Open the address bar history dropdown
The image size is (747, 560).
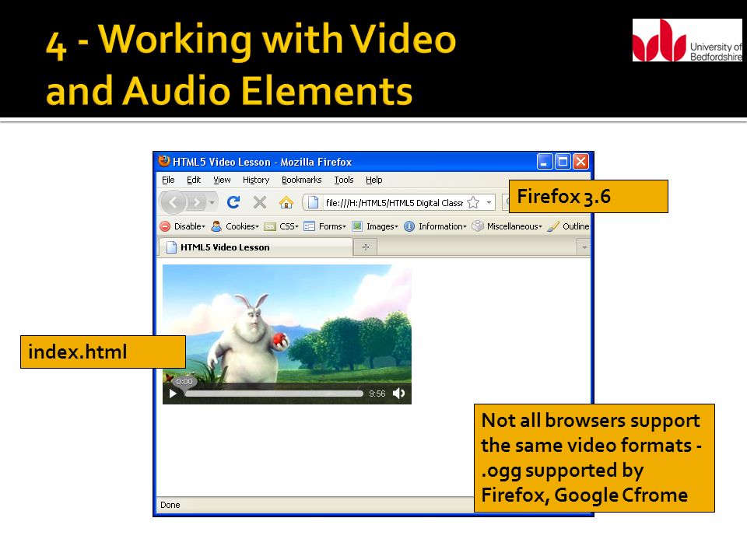pyautogui.click(x=489, y=202)
